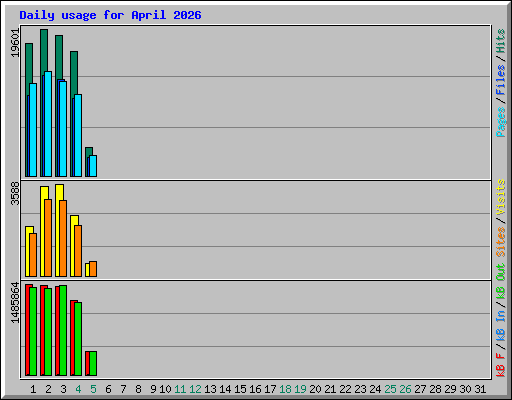Viewport: 512px width, 400px height.
Task: Click green weekend day 11 label
Action: tap(180, 389)
